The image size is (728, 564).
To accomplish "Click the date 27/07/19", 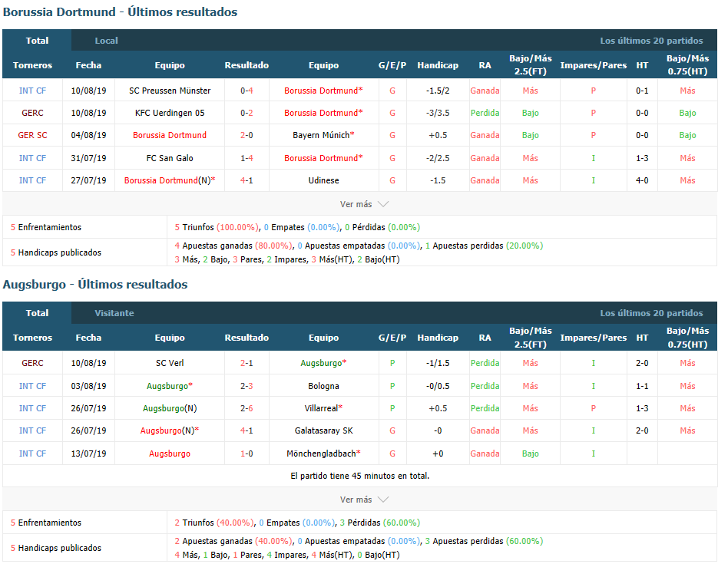I will coord(88,180).
